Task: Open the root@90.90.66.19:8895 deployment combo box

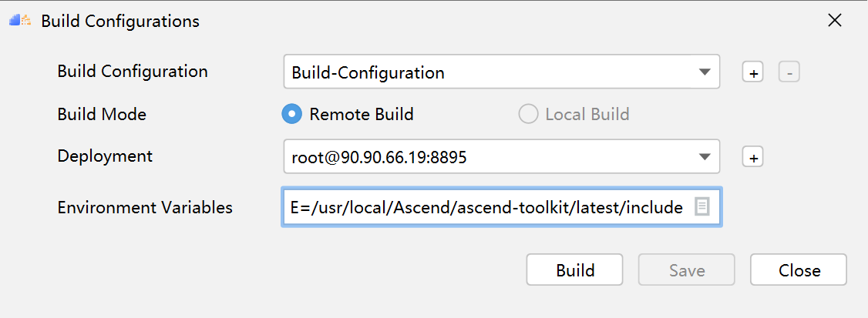Action: coord(502,156)
